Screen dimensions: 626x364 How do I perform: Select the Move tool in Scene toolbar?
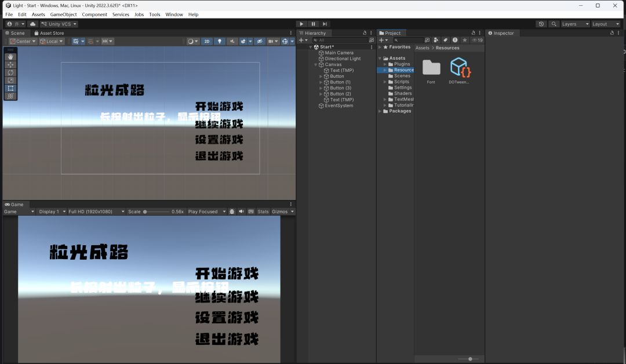click(10, 65)
